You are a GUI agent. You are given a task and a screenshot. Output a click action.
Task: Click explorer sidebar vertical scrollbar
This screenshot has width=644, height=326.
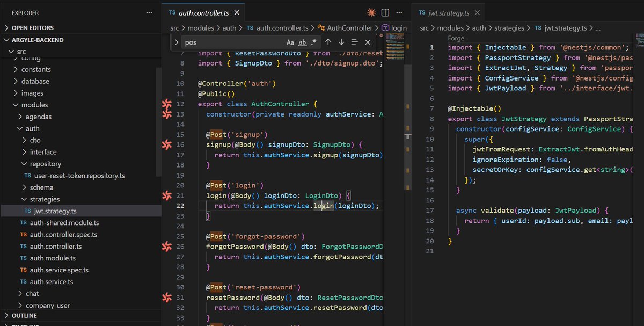click(158, 121)
